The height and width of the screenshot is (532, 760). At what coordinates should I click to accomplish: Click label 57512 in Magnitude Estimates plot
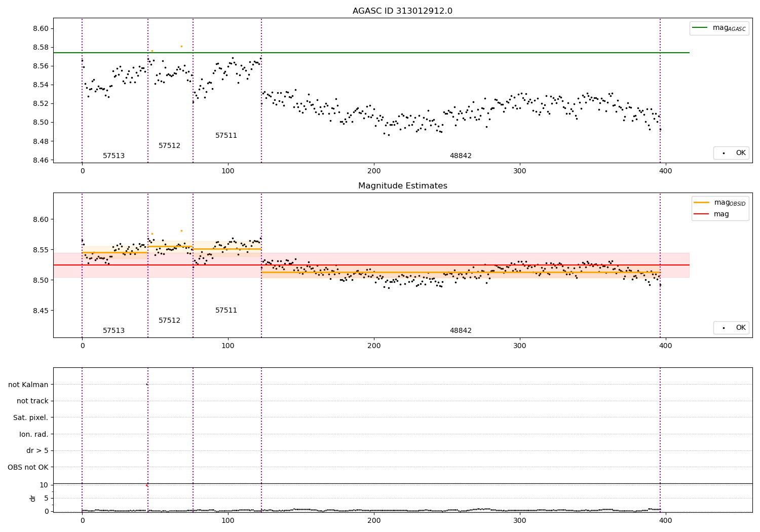[x=169, y=321]
